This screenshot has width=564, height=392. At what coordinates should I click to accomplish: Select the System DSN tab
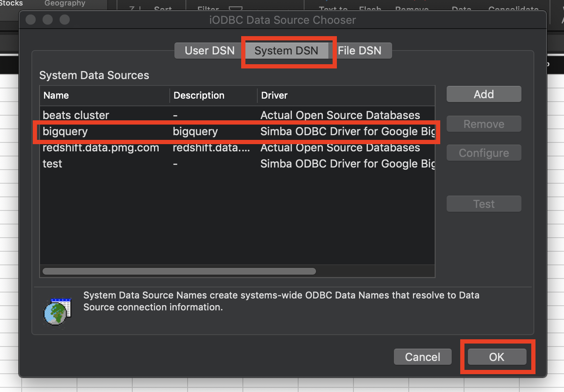click(286, 51)
